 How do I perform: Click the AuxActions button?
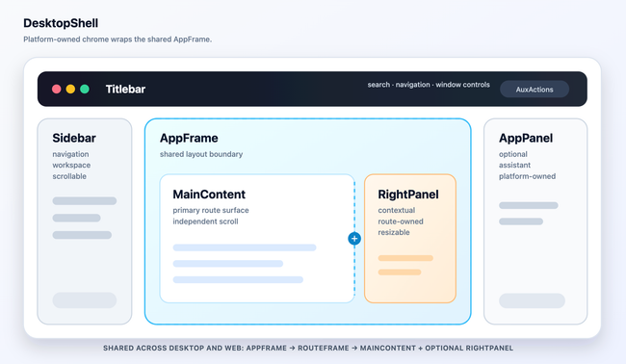[x=535, y=90]
